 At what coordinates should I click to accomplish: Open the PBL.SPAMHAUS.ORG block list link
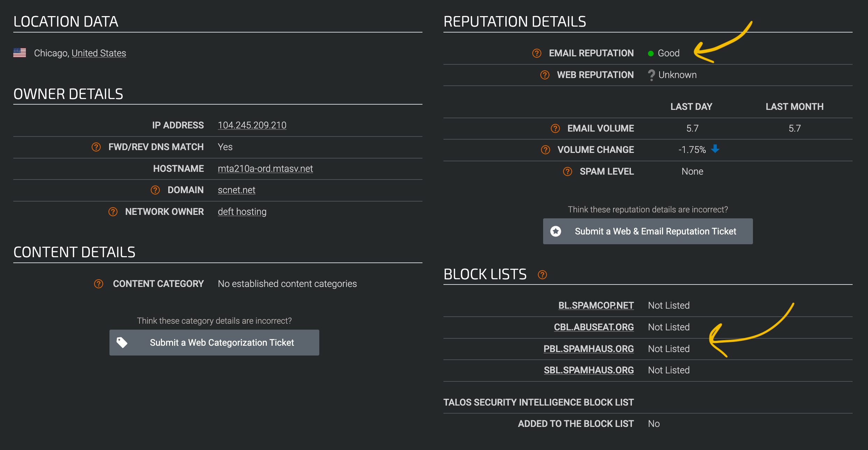[x=589, y=349]
